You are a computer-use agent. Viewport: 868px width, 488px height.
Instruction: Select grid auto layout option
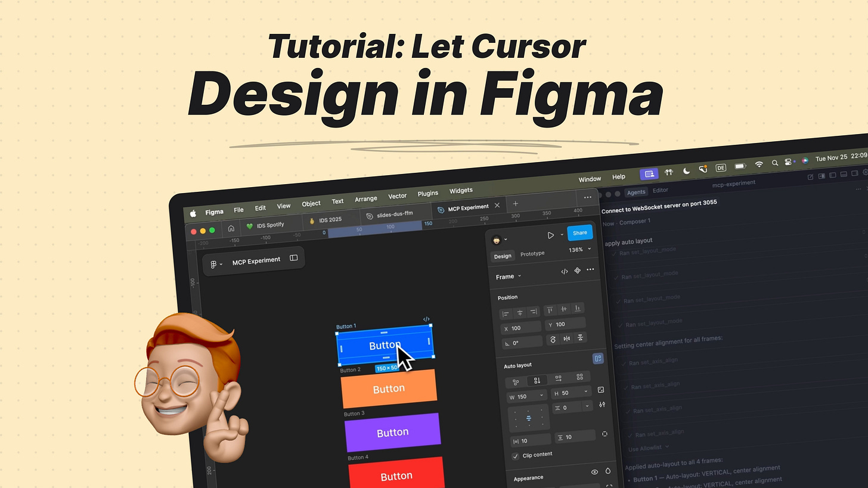579,377
